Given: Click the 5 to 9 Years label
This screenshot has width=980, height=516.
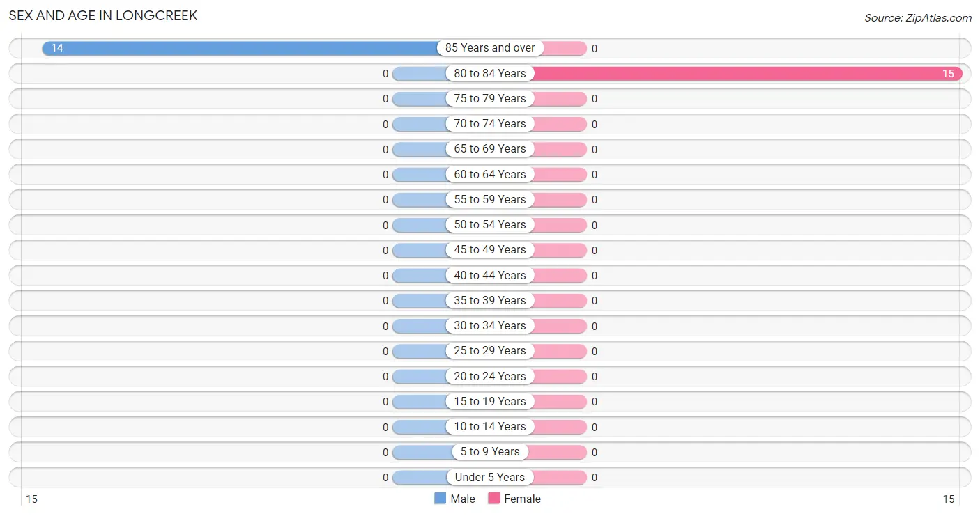Looking at the screenshot, I should 490,451.
